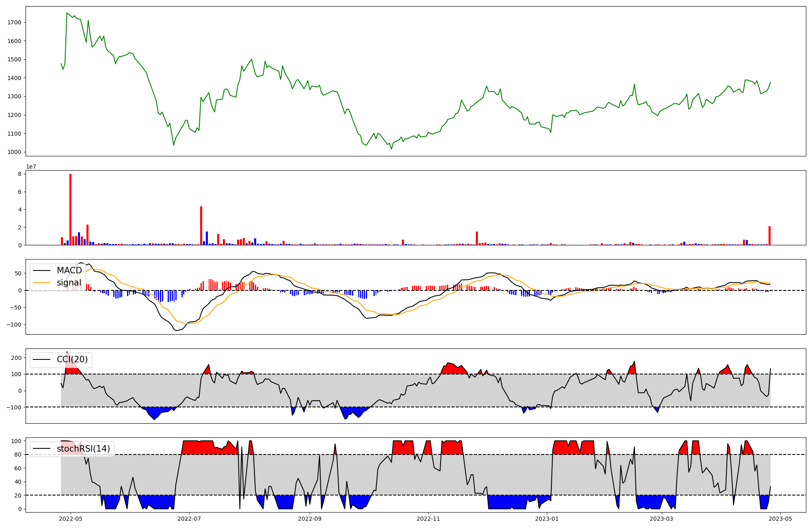Click the tallest red volume bar

(x=71, y=209)
